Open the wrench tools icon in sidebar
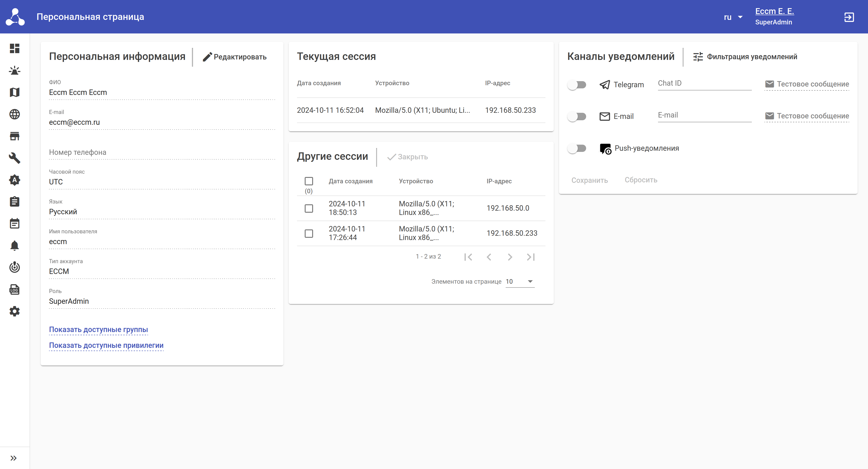 (x=14, y=158)
